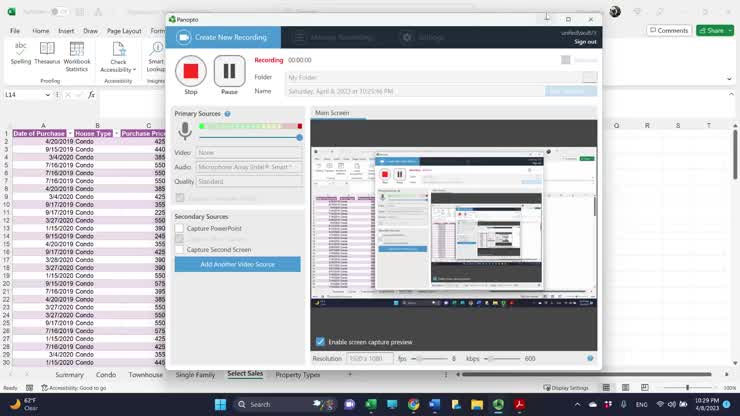Click the Folder field showing My Folder
This screenshot has height=416, width=740.
pyautogui.click(x=433, y=77)
